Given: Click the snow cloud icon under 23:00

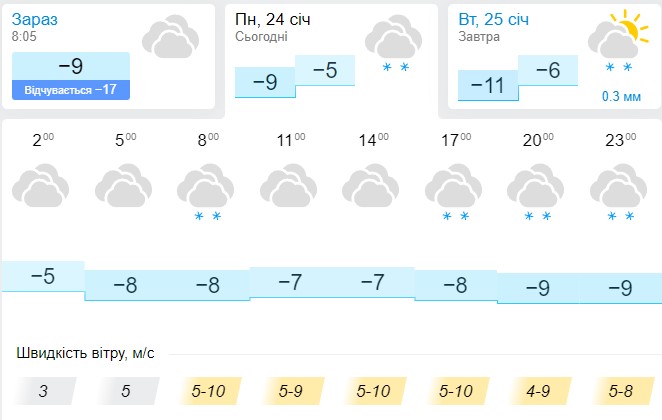Looking at the screenshot, I should pyautogui.click(x=619, y=192).
